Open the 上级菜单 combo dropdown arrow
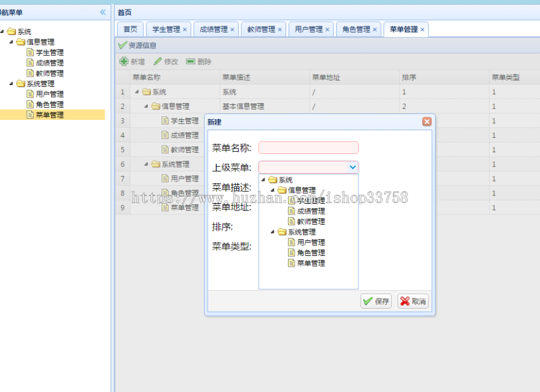This screenshot has height=392, width=540. point(353,167)
